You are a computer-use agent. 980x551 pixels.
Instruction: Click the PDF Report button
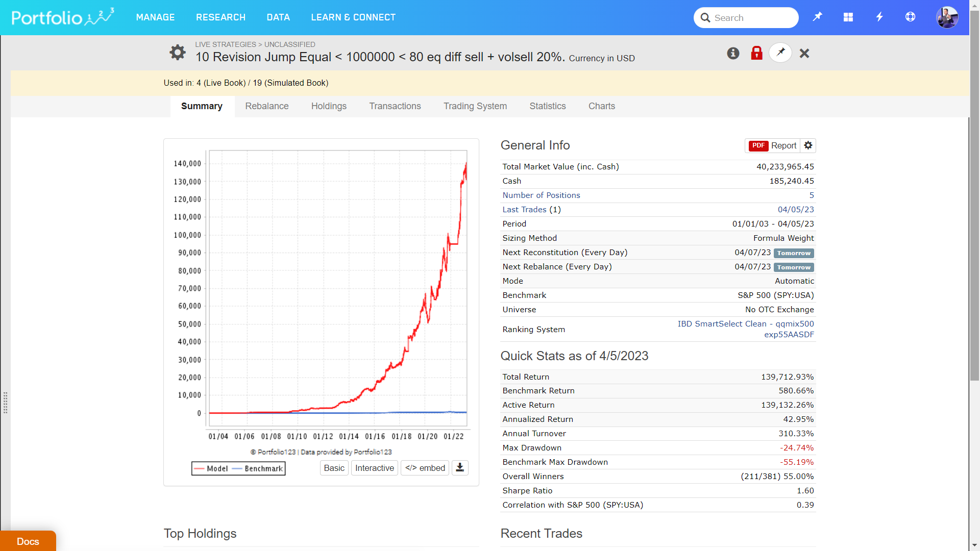(773, 145)
